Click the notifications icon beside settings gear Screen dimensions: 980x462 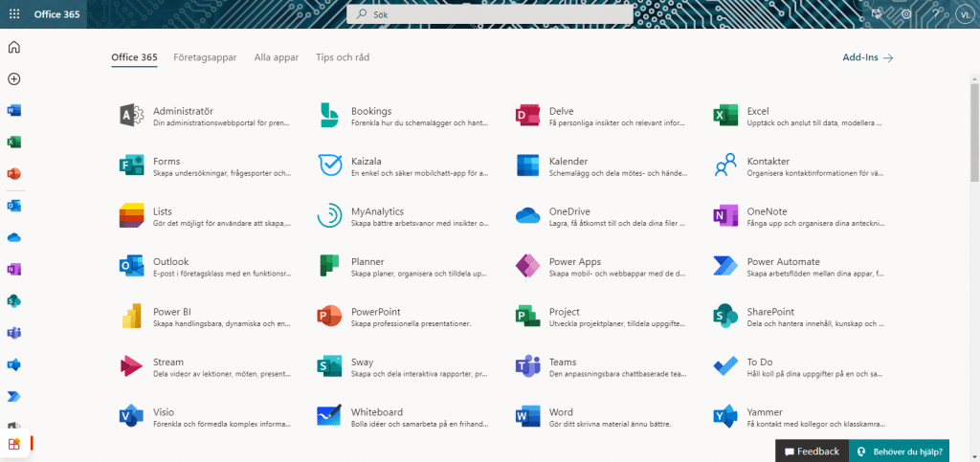878,13
